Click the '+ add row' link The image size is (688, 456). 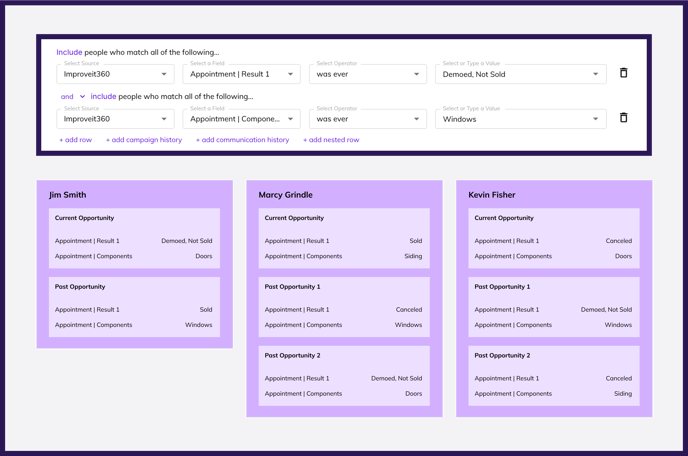coord(76,140)
